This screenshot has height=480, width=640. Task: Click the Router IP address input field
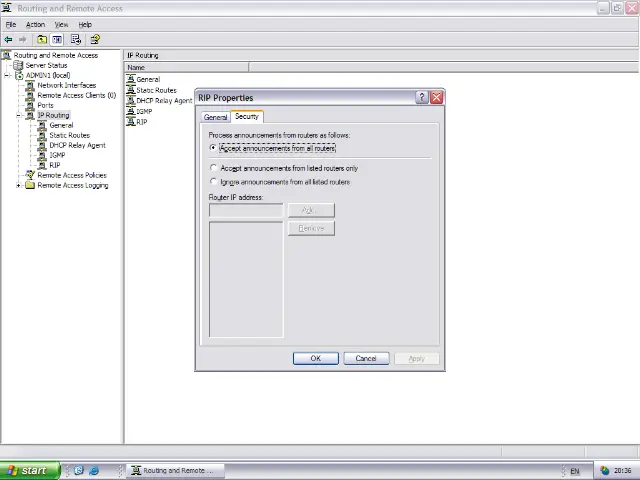[246, 210]
